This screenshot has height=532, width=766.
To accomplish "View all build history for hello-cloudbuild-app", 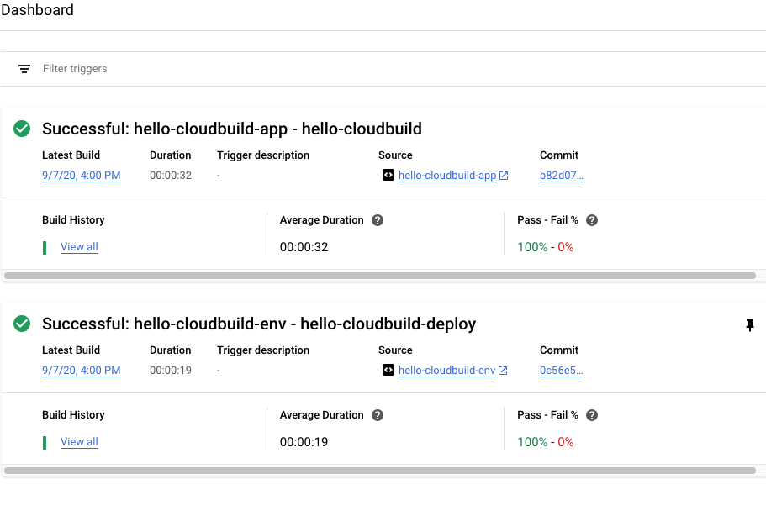I will [79, 247].
